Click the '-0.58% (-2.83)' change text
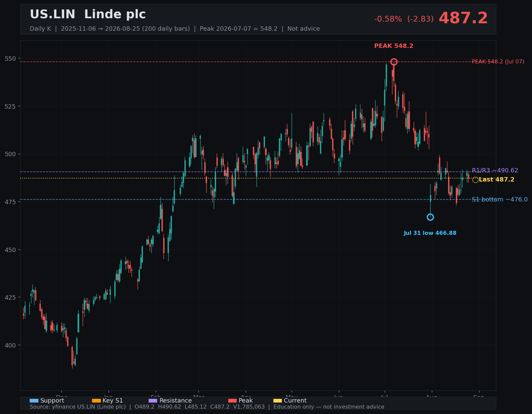The width and height of the screenshot is (532, 414). tap(404, 19)
